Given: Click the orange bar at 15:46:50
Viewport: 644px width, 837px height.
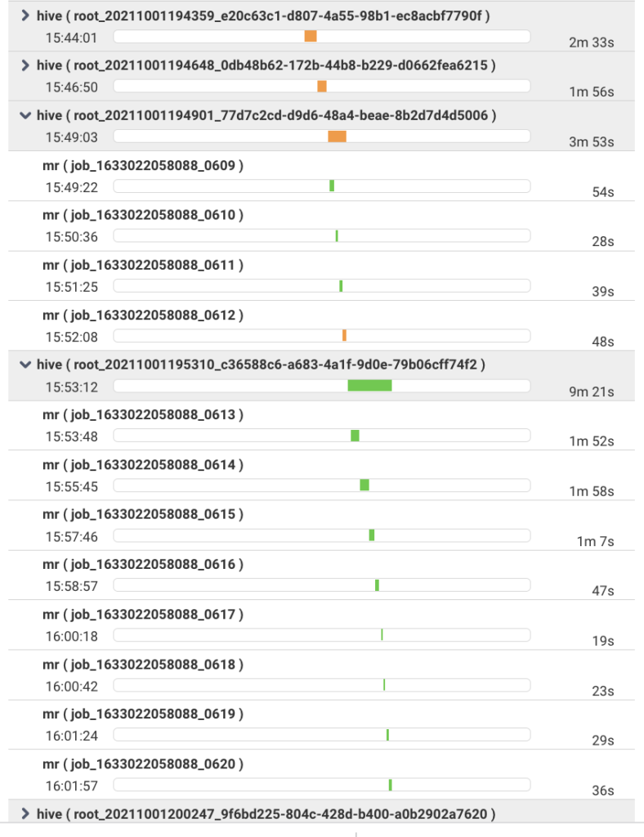Looking at the screenshot, I should [322, 87].
